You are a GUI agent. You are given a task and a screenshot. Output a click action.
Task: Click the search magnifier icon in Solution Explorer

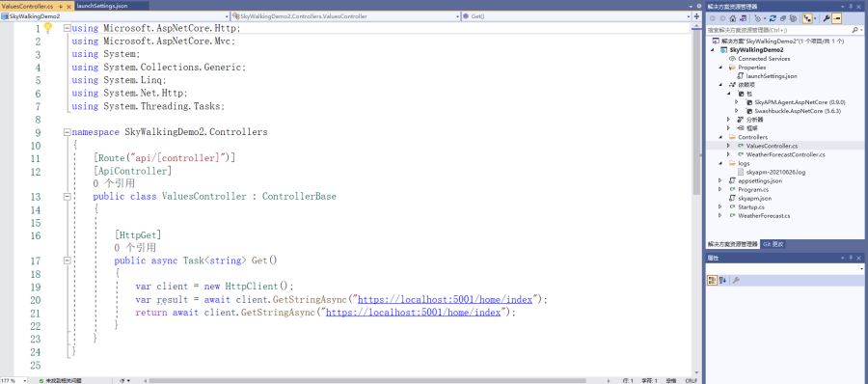point(854,30)
